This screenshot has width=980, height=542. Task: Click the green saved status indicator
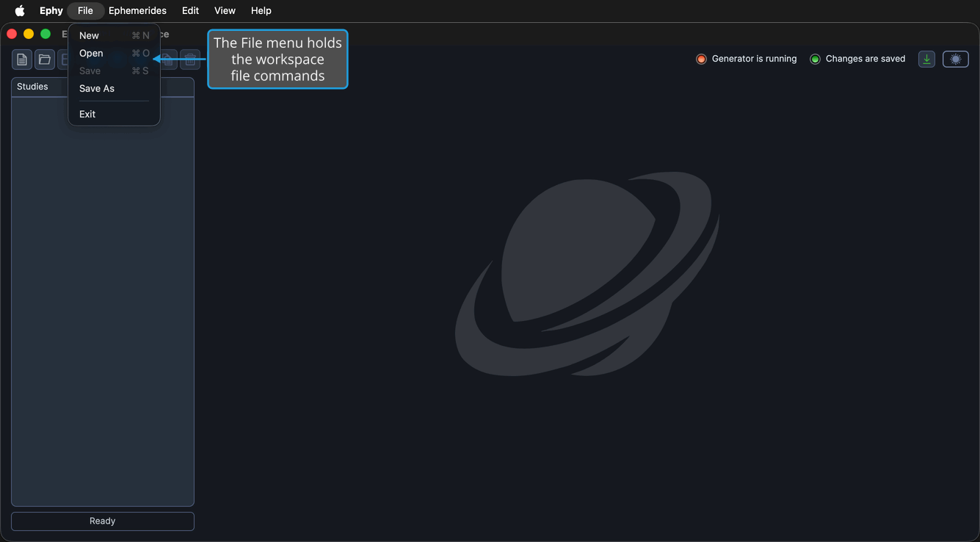[x=815, y=59]
